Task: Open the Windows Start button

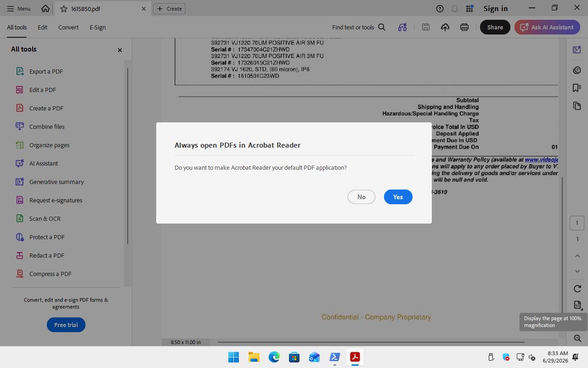Action: [x=233, y=357]
